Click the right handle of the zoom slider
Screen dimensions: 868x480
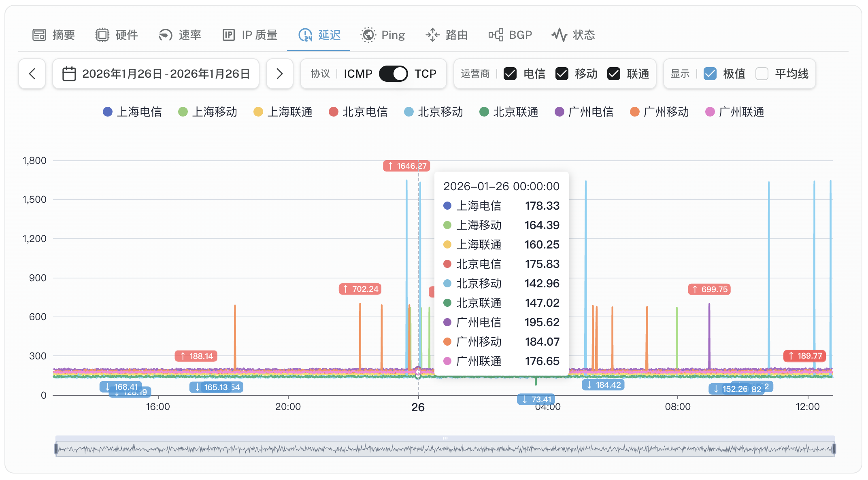click(834, 448)
